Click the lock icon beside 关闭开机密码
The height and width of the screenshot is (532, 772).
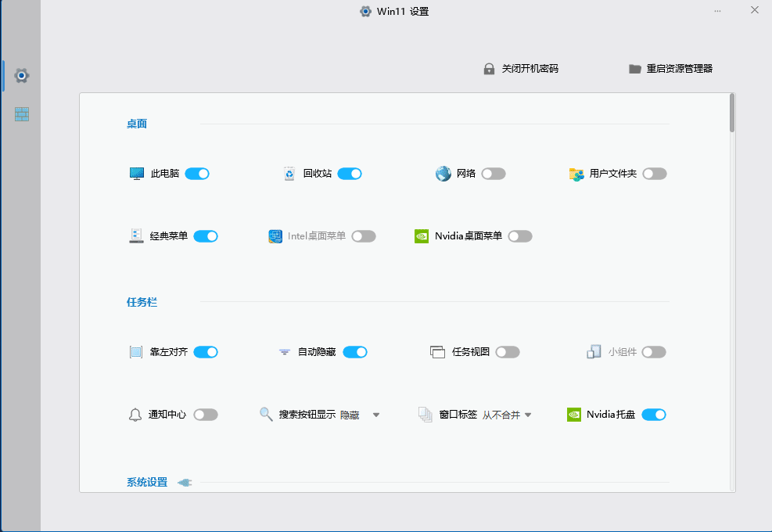tap(490, 68)
